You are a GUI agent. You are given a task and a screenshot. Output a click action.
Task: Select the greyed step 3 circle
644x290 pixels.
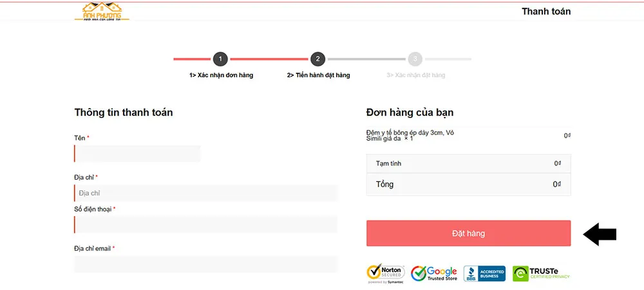coord(415,59)
